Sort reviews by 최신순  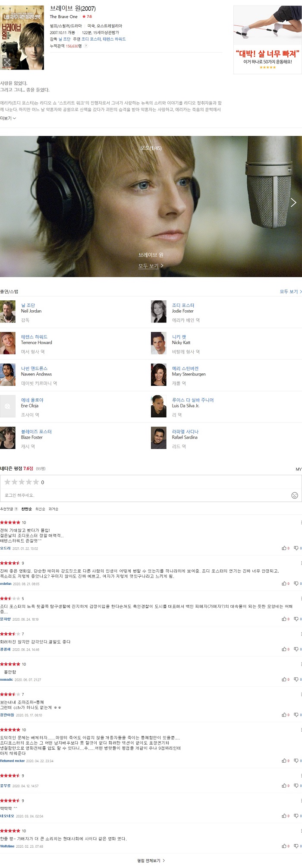click(x=40, y=509)
